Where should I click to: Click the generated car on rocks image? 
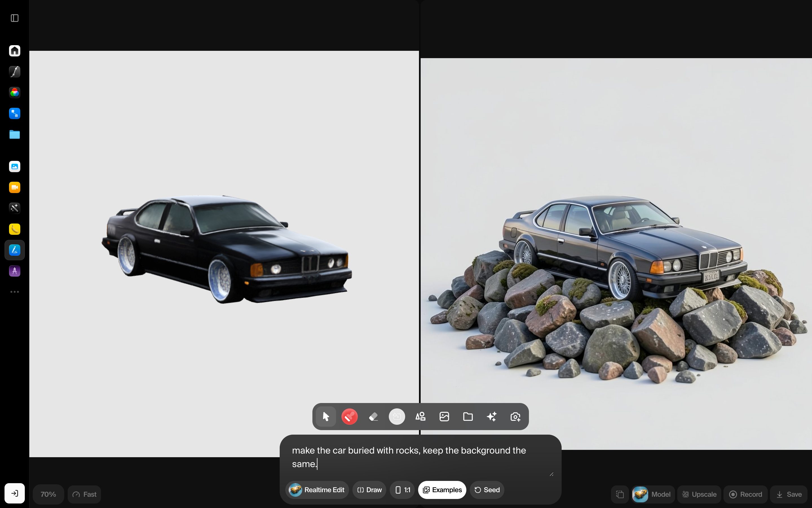pos(616,254)
